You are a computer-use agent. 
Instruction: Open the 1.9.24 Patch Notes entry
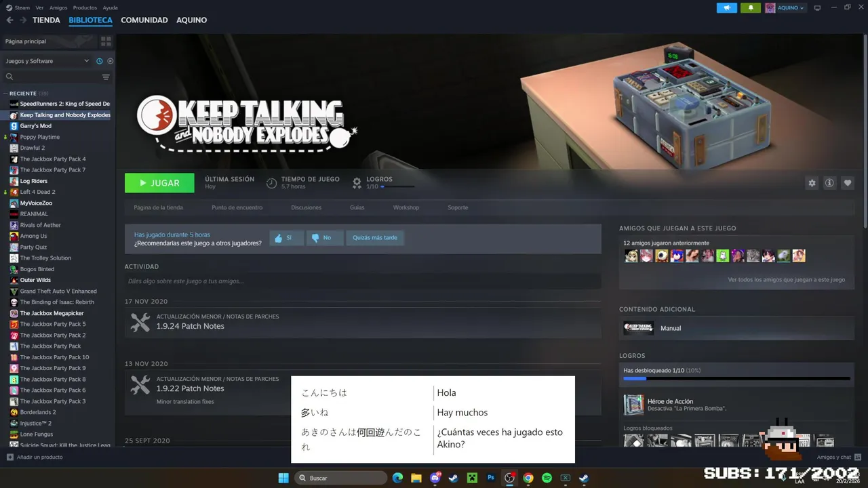pos(363,323)
